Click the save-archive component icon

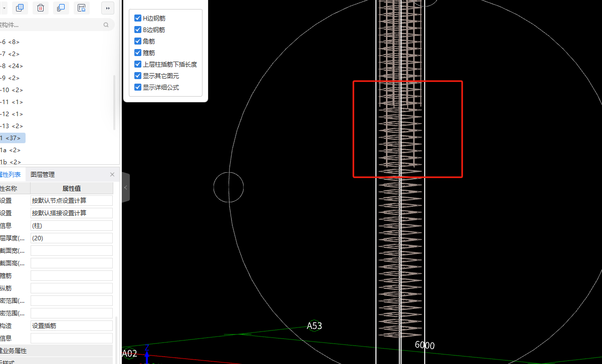[81, 8]
